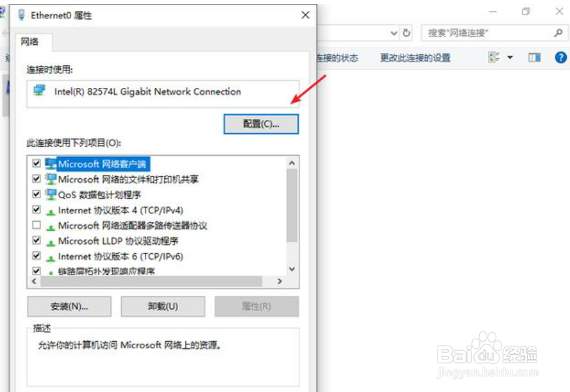Select the Microsoft 网络客户端 item icon

(50, 164)
